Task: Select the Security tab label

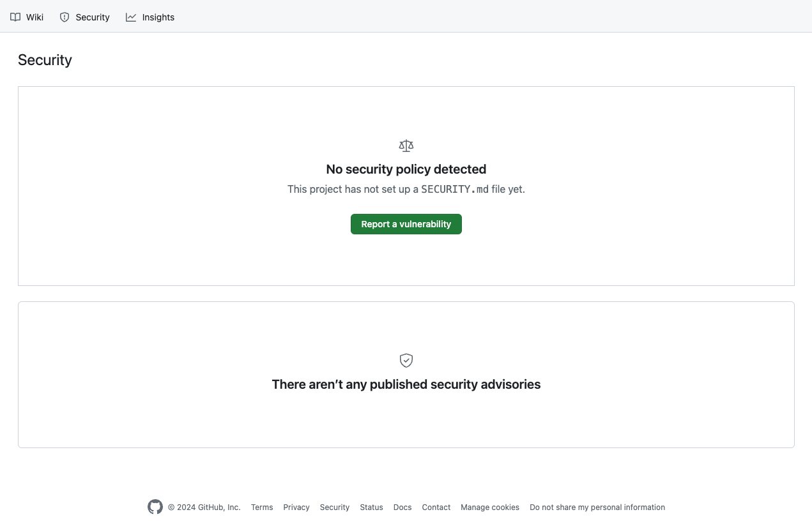Action: point(93,17)
